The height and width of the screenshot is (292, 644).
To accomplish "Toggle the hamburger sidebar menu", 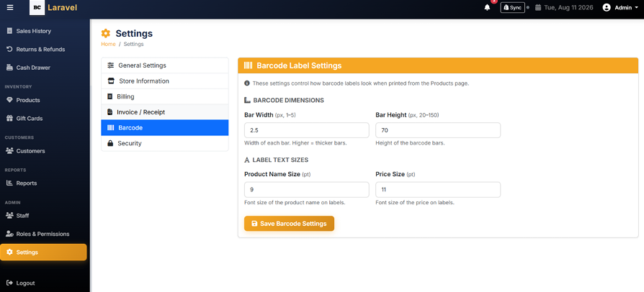I will 10,7.
